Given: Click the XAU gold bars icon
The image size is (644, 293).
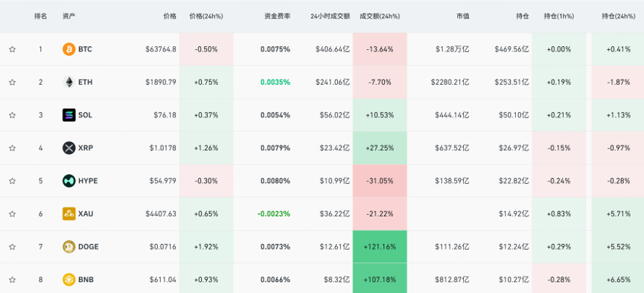Looking at the screenshot, I should coord(69,213).
